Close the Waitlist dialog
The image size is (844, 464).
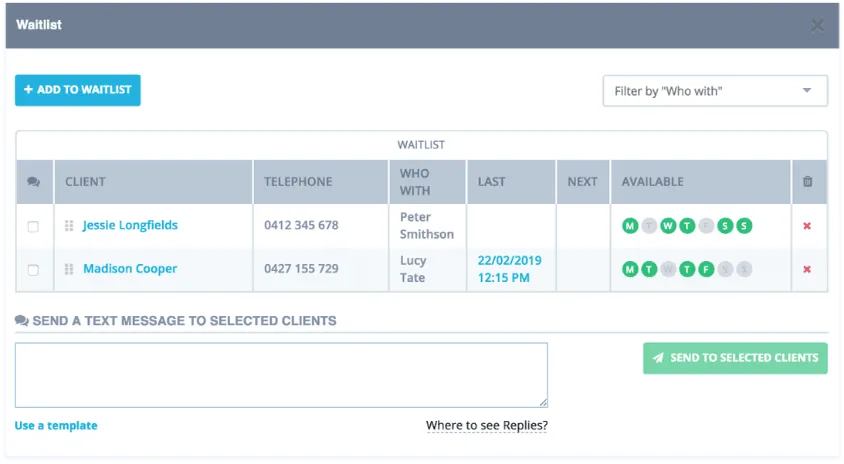point(817,25)
